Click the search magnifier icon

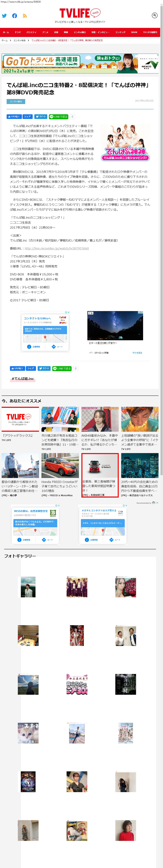[154, 15]
